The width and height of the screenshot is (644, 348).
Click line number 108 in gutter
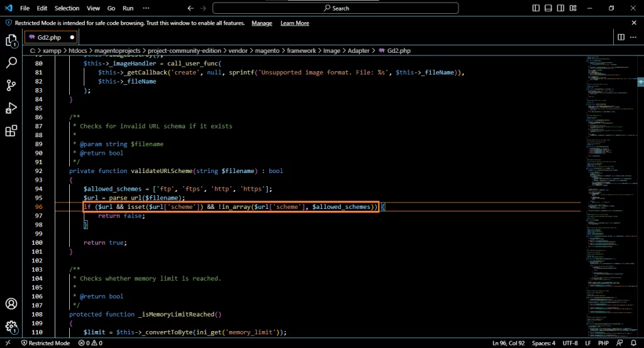point(37,314)
